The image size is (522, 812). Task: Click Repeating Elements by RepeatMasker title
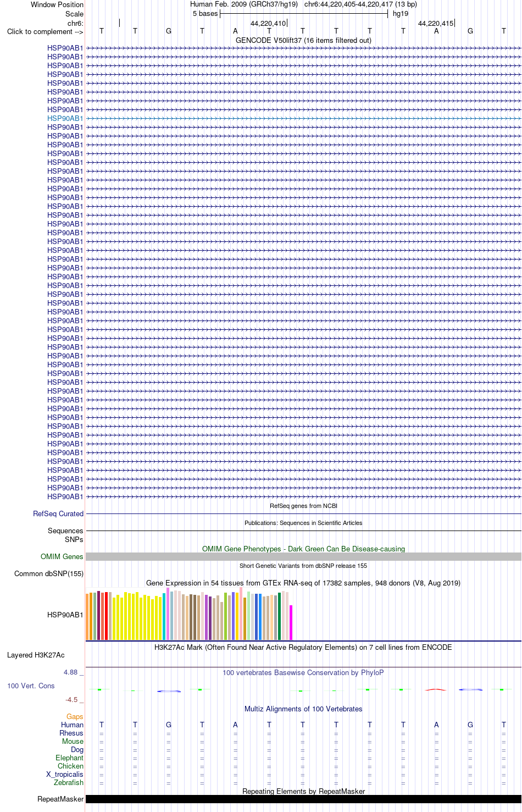pyautogui.click(x=303, y=791)
